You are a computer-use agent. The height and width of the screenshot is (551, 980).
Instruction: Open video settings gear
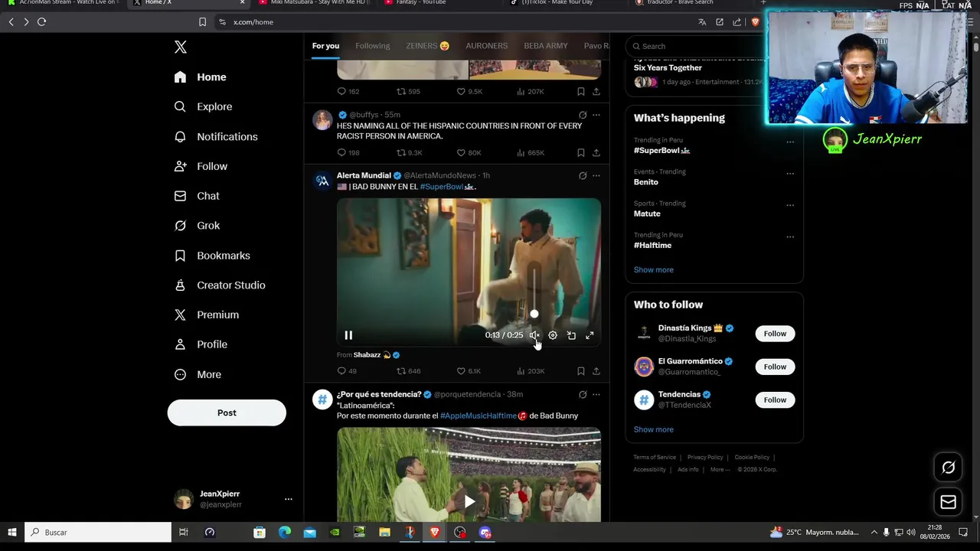[553, 335]
